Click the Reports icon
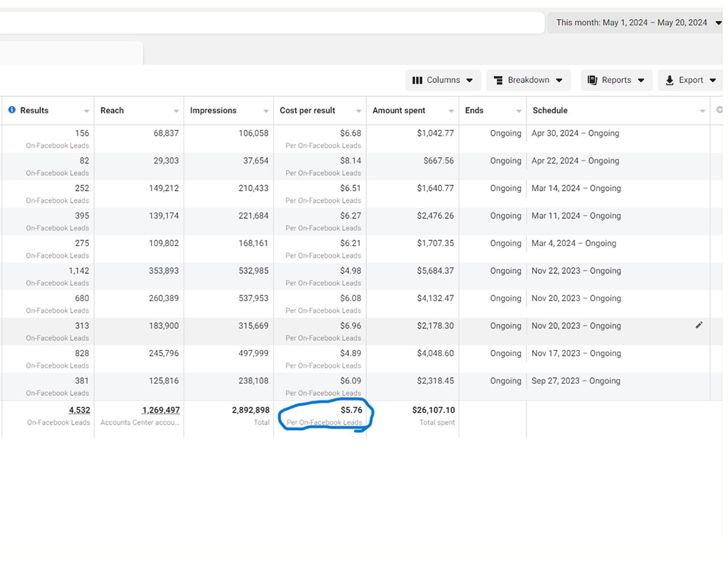Viewport: 728px width, 562px height. (592, 80)
